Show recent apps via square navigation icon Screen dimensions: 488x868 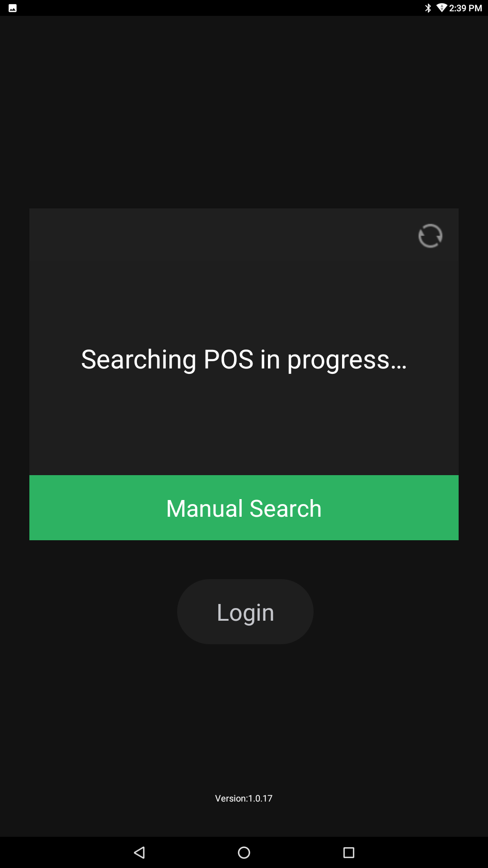point(349,853)
